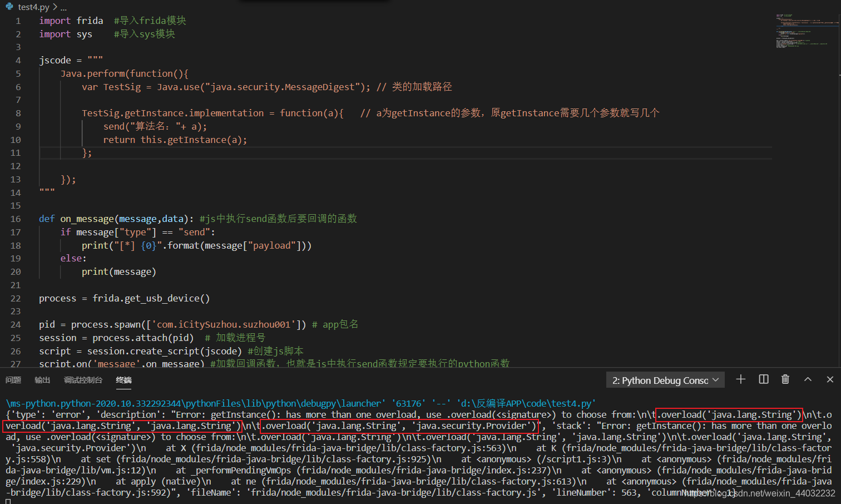This screenshot has width=841, height=504.
Task: Click 'def on_message(message,data):' definition
Action: coord(117,219)
